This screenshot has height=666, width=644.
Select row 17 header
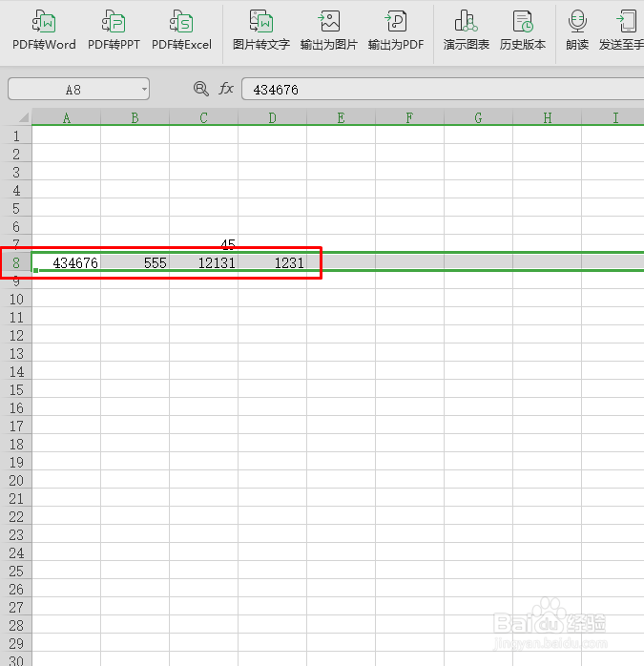pos(16,426)
